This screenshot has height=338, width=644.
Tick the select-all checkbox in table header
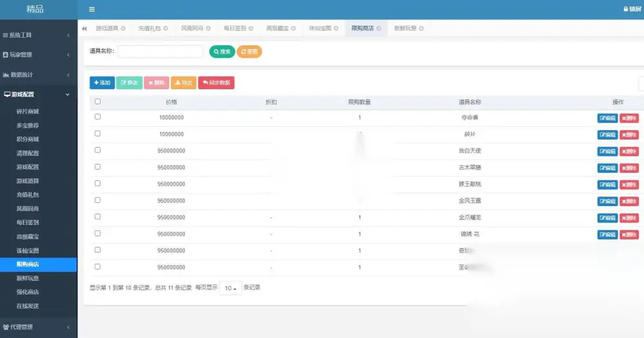pyautogui.click(x=97, y=102)
